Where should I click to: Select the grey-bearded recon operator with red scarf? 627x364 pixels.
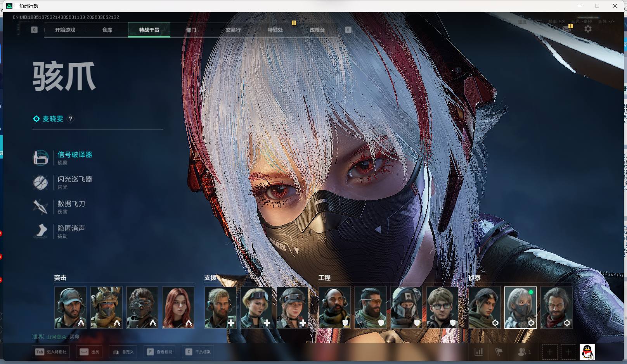556,307
